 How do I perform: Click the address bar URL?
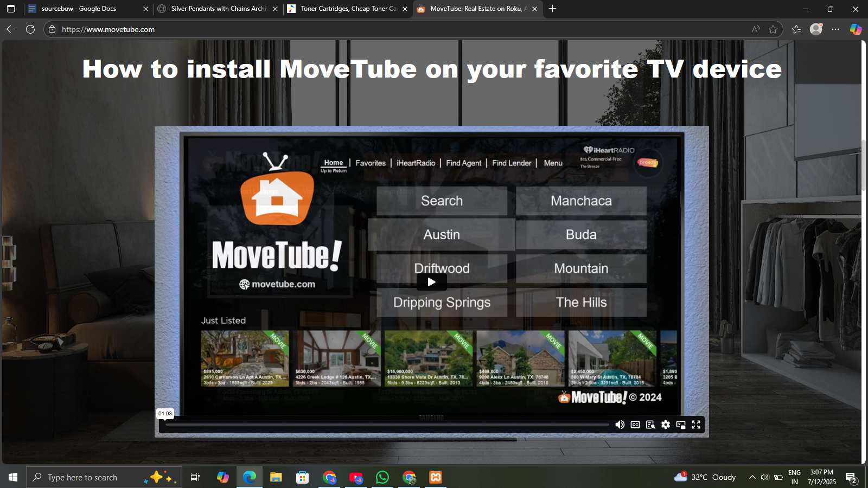108,29
